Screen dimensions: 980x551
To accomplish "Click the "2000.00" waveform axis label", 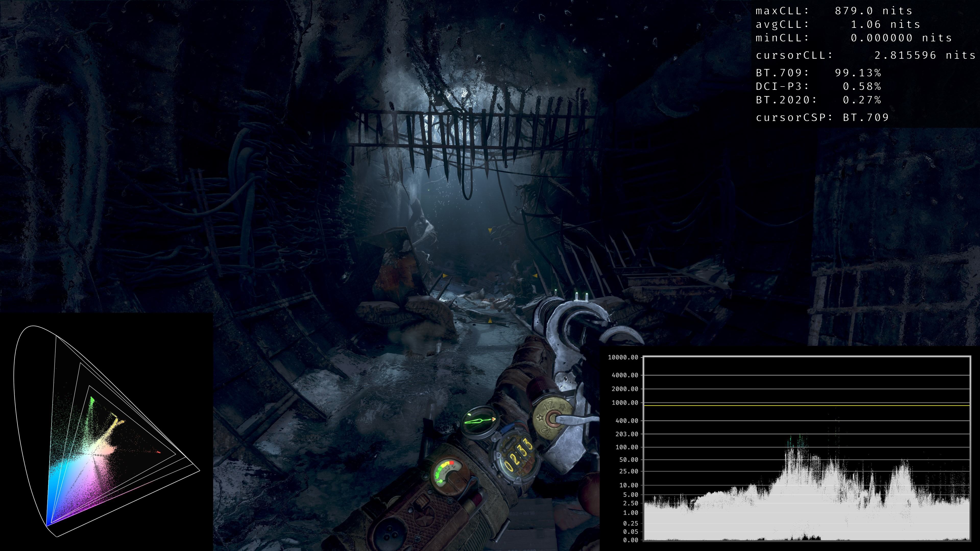I will pos(625,389).
